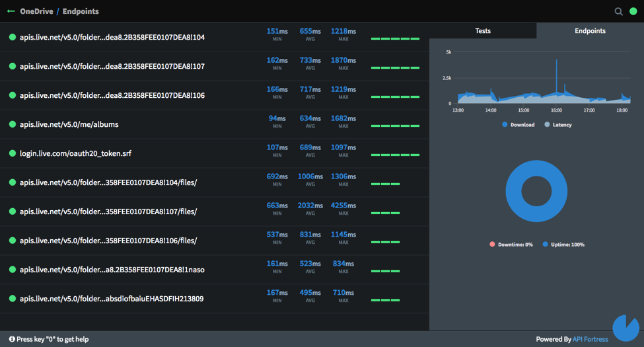
Task: Click the 2032ms average value
Action: (310, 205)
